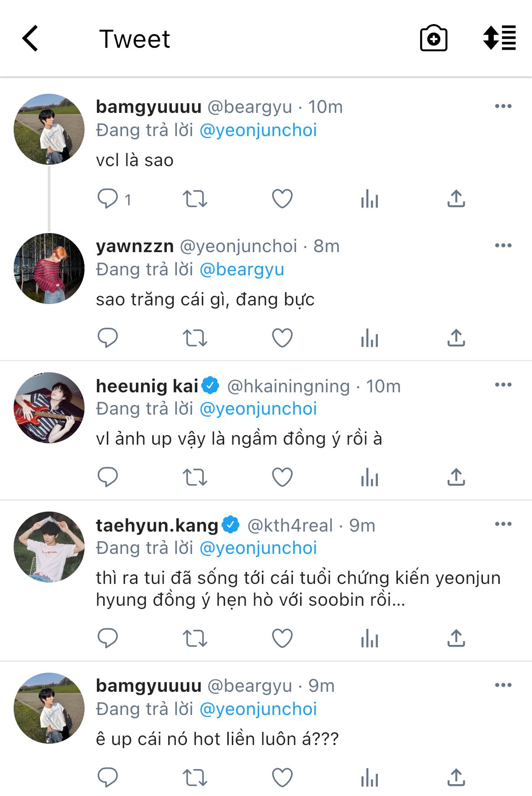Reply to bamgyuuuu's 'vcl là sao' tweet
Screen dimensions: 532x796
[108, 199]
